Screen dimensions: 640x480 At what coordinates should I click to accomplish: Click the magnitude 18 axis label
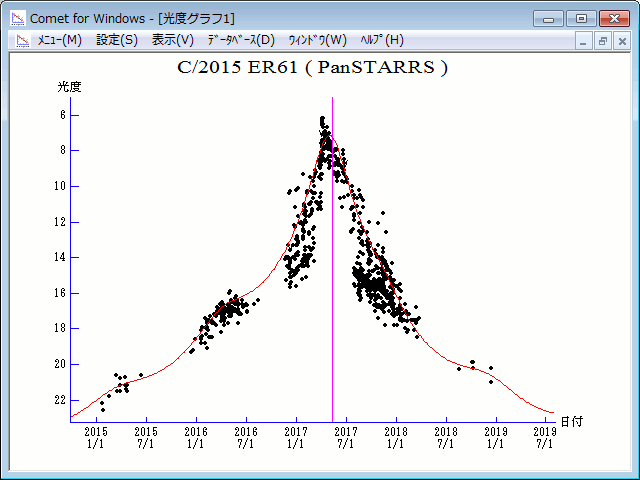pos(60,328)
